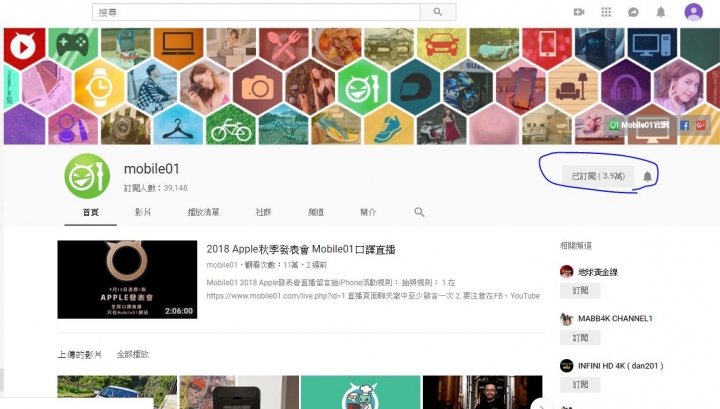This screenshot has height=409, width=720.
Task: Open the teal chef mascot video thumbnail
Action: click(x=360, y=392)
